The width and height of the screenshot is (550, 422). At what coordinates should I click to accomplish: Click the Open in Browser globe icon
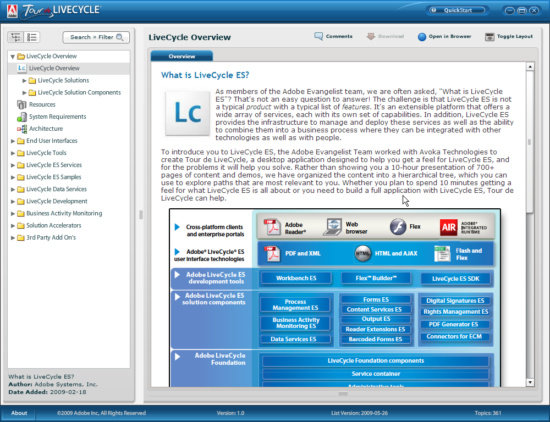tap(422, 36)
